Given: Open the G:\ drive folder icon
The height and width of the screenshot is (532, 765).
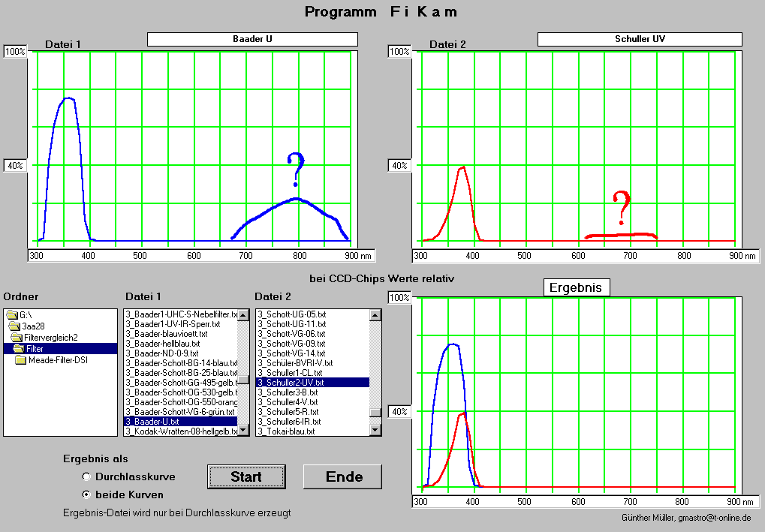Looking at the screenshot, I should click(x=12, y=315).
